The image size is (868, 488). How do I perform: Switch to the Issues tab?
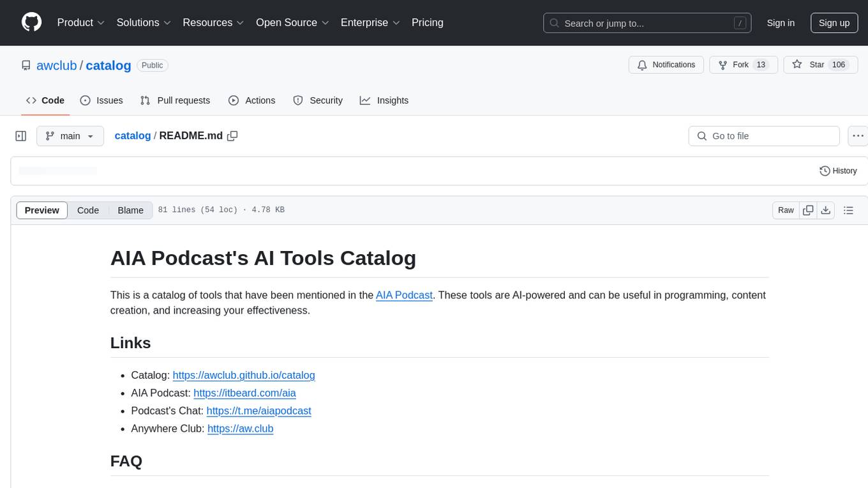pyautogui.click(x=101, y=100)
